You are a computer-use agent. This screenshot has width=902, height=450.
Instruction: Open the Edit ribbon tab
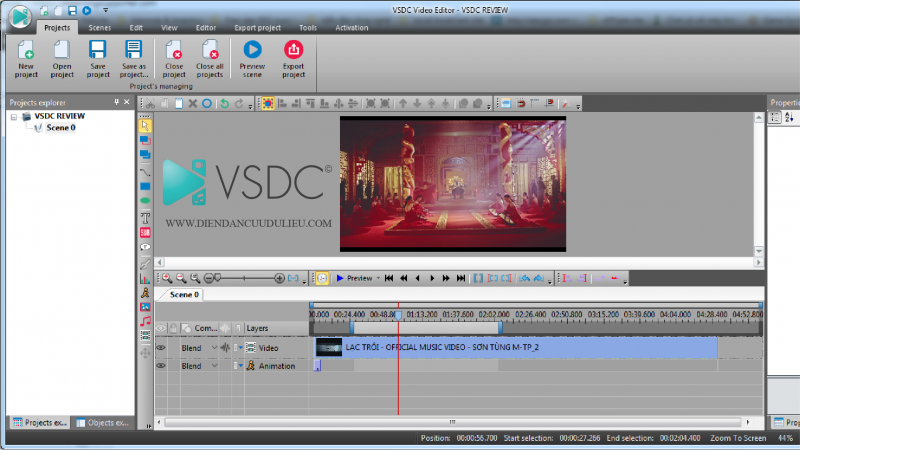(136, 28)
